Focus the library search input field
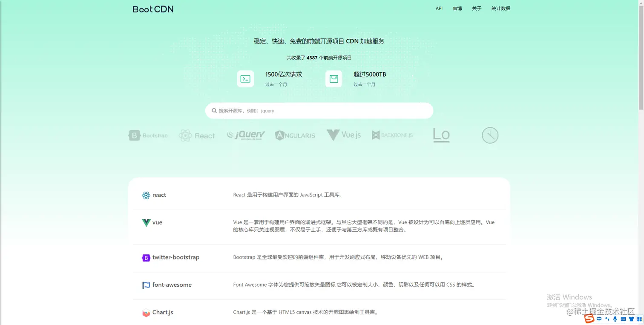The image size is (644, 325). pos(319,111)
